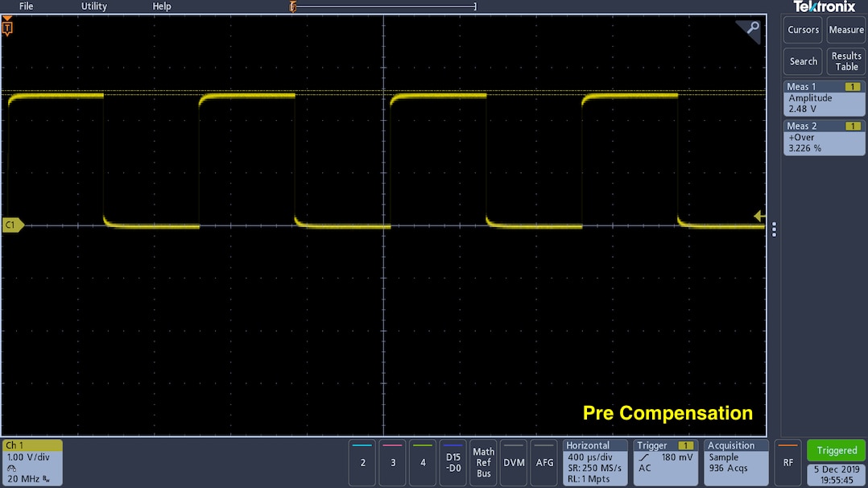868x488 pixels.
Task: Turn on D15-D0 digital channels
Action: coord(453,462)
